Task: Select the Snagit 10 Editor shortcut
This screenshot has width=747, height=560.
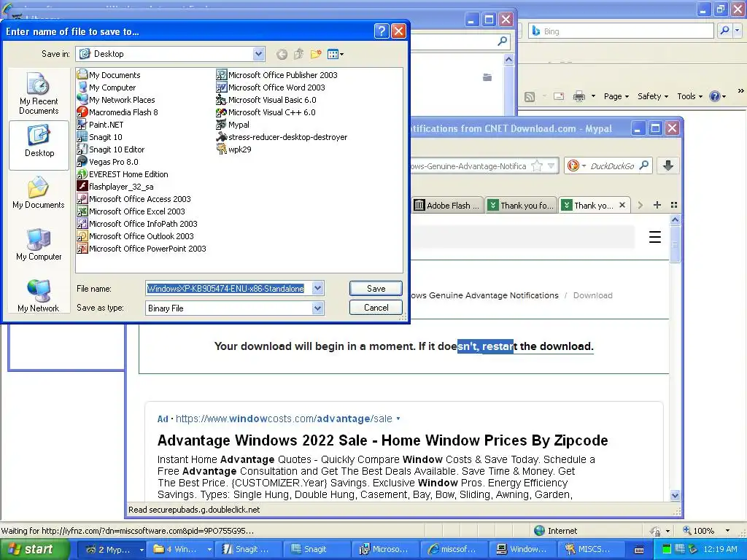Action: click(111, 149)
